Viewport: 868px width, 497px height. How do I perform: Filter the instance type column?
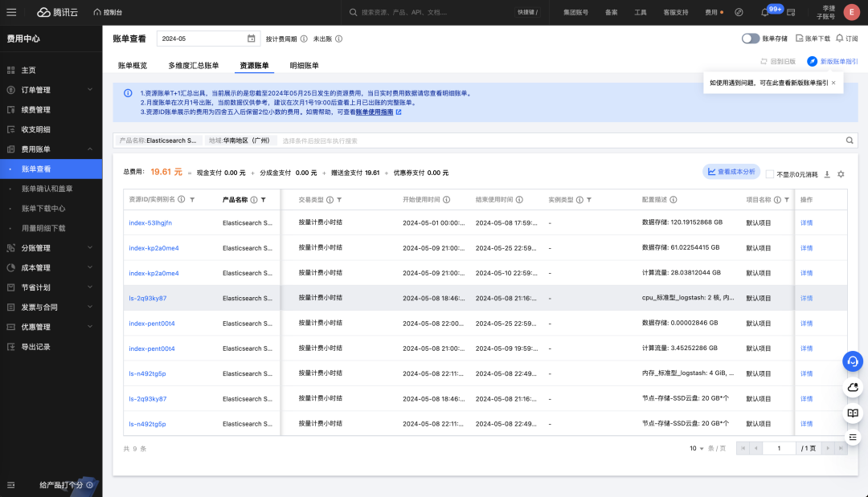pyautogui.click(x=589, y=200)
